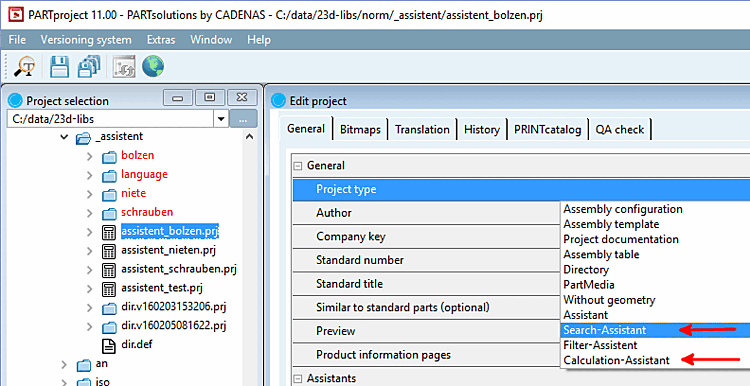Select assistent_schrauben.prj in the tree
This screenshot has height=386, width=750.
pos(178,269)
